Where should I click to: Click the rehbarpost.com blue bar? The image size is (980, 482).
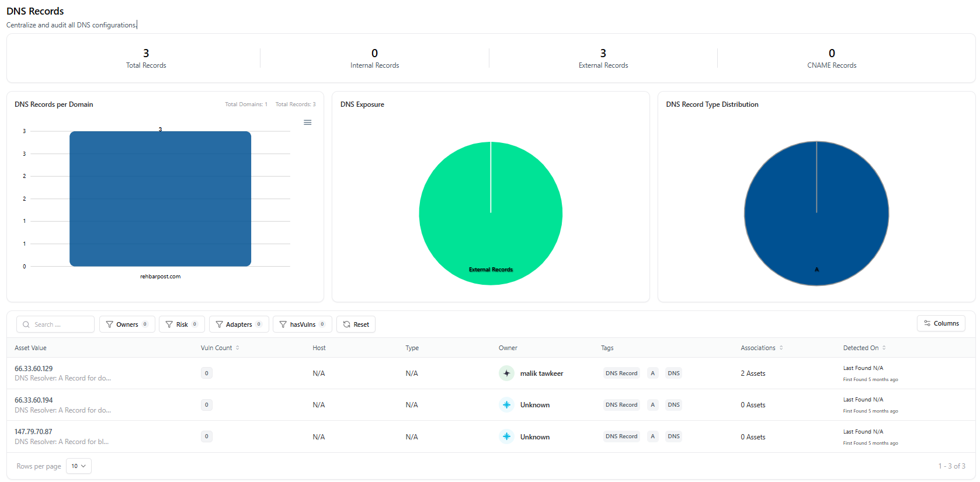point(160,199)
